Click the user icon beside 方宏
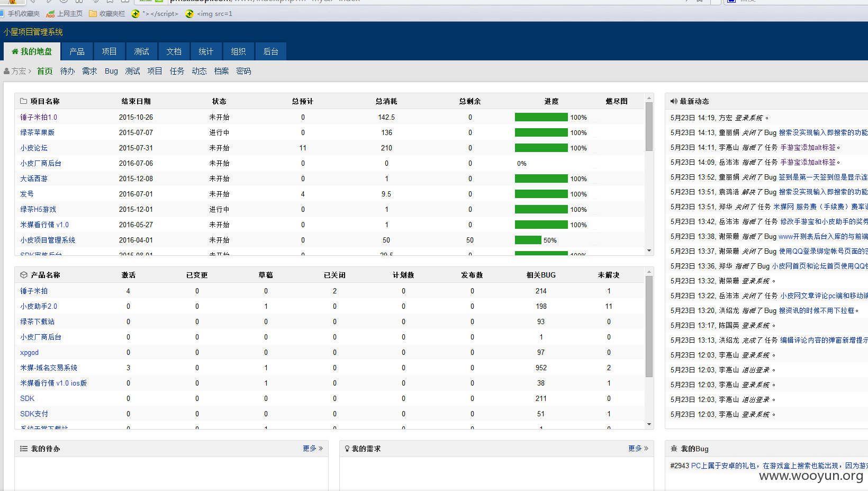This screenshot has height=491, width=868. click(7, 71)
